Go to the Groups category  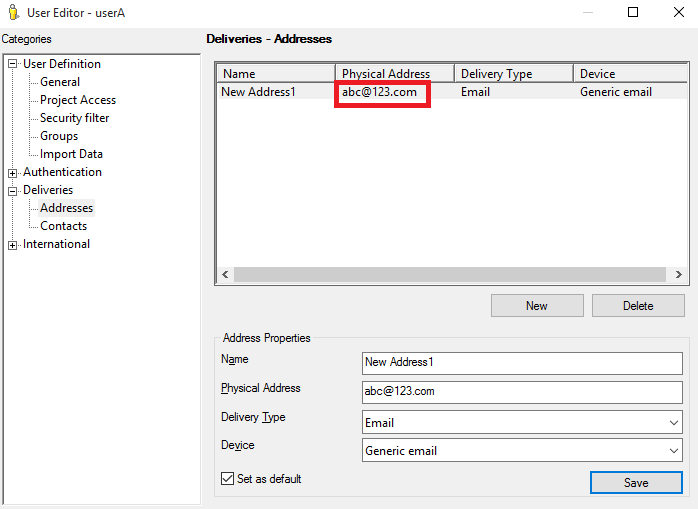pyautogui.click(x=59, y=136)
